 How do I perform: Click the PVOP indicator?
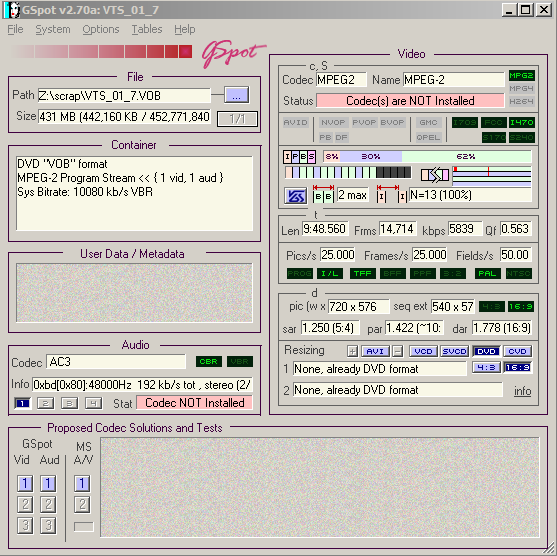pos(364,123)
